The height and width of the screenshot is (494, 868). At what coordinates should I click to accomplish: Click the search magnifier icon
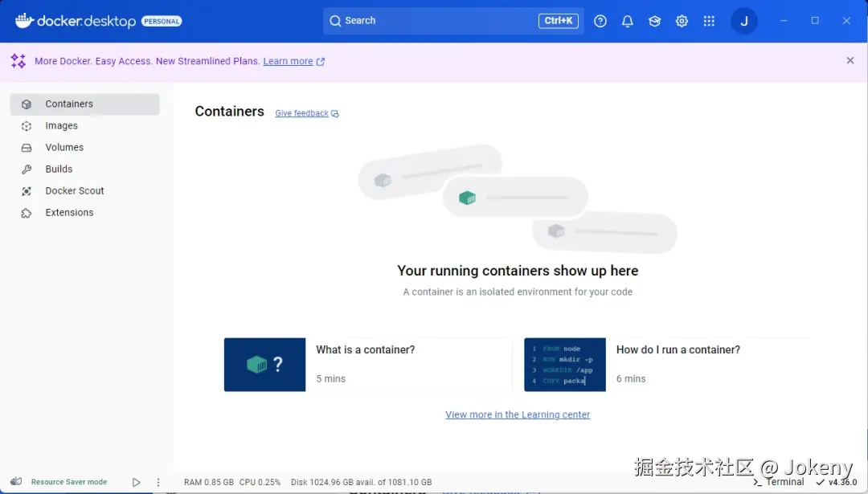(x=335, y=21)
